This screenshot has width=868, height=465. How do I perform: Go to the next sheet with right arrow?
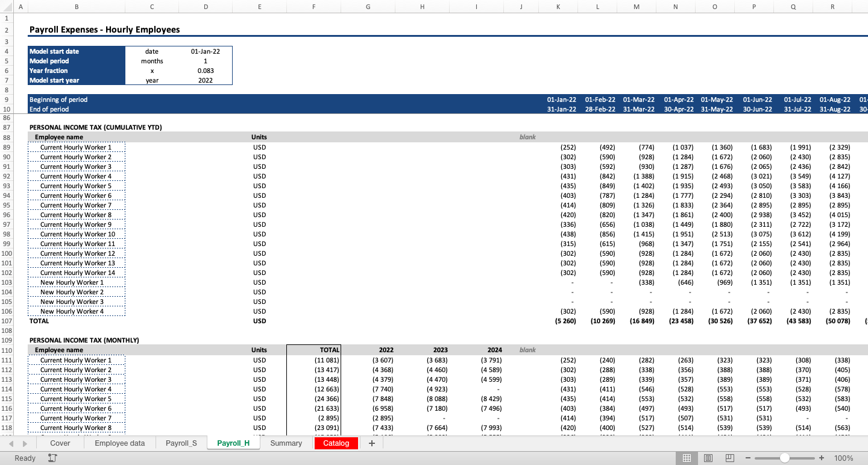point(26,443)
